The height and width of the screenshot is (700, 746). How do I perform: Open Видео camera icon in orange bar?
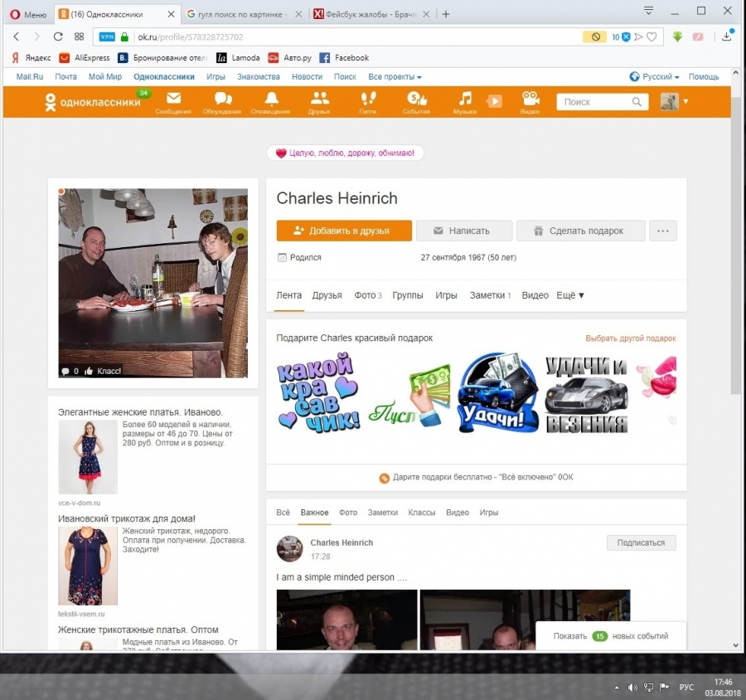530,101
